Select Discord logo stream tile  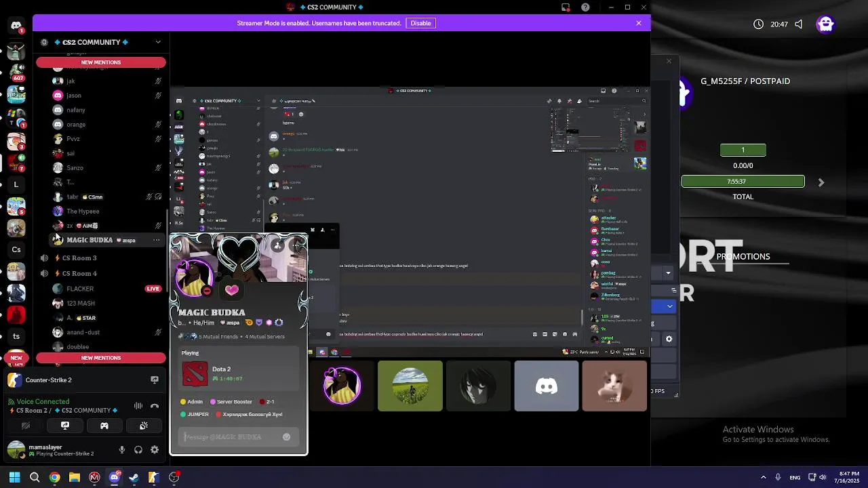click(x=547, y=386)
